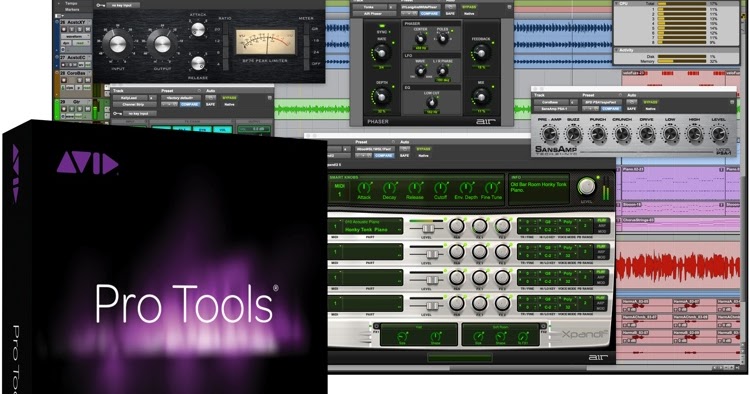This screenshot has height=394, width=750.
Task: Click COMPARE in AIR Phaser header
Action: pyautogui.click(x=430, y=13)
